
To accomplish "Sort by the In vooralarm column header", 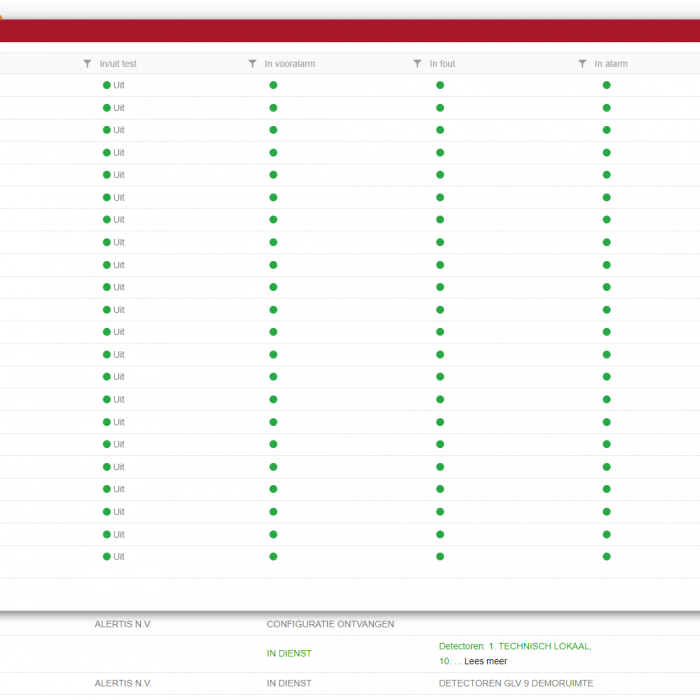I will [290, 64].
